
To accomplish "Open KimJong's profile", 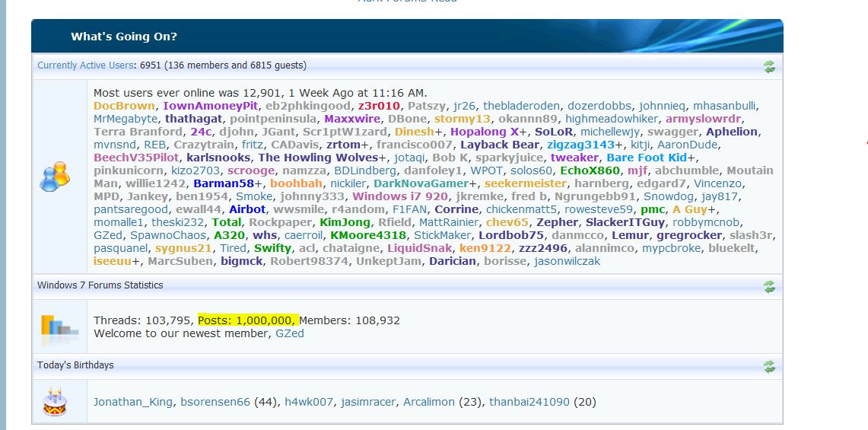I will (345, 222).
